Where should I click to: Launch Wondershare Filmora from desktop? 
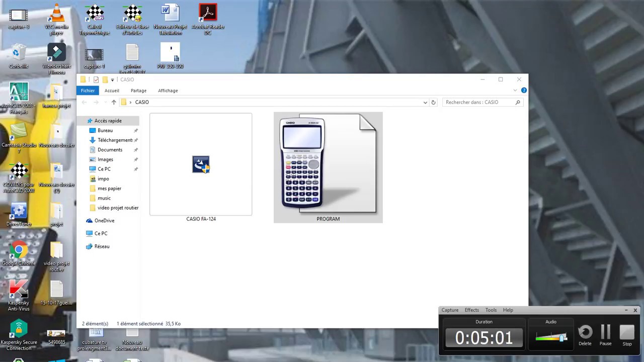[56, 59]
